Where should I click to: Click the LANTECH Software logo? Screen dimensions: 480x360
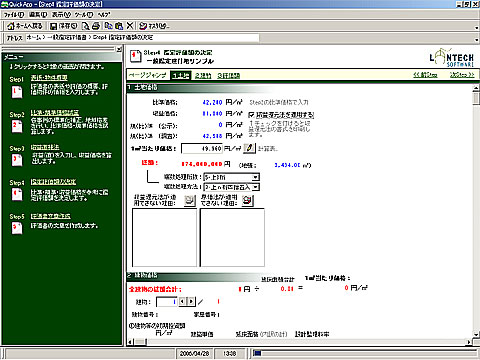(452, 58)
